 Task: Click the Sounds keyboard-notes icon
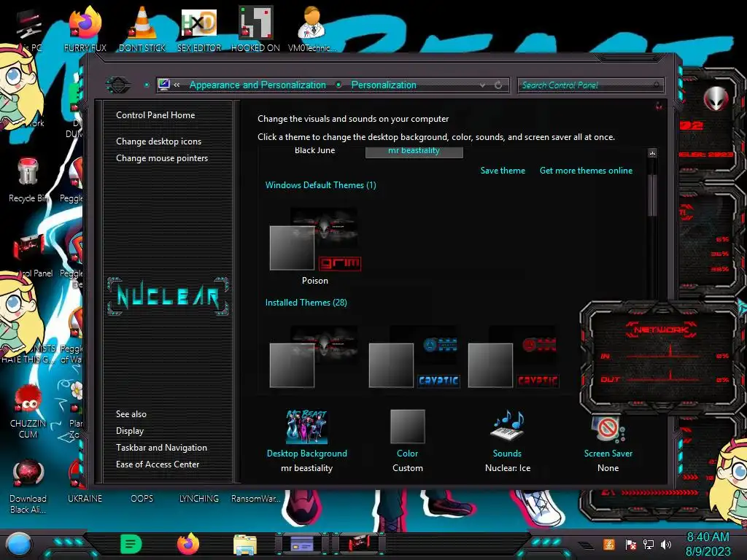coord(508,426)
